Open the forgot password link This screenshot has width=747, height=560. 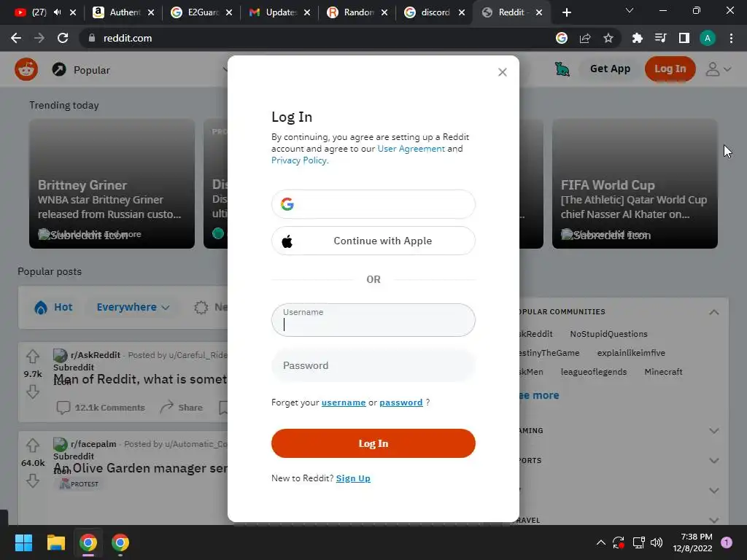point(400,402)
